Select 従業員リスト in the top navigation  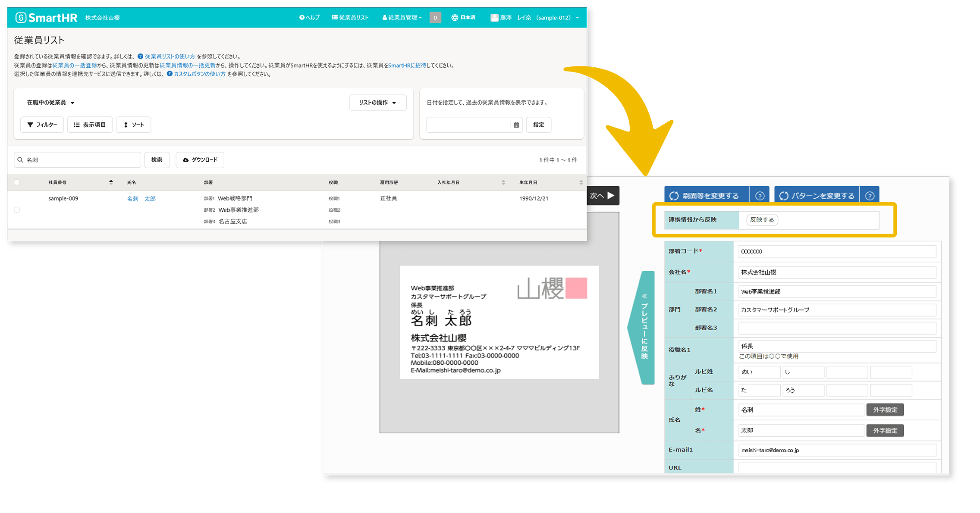pos(350,18)
